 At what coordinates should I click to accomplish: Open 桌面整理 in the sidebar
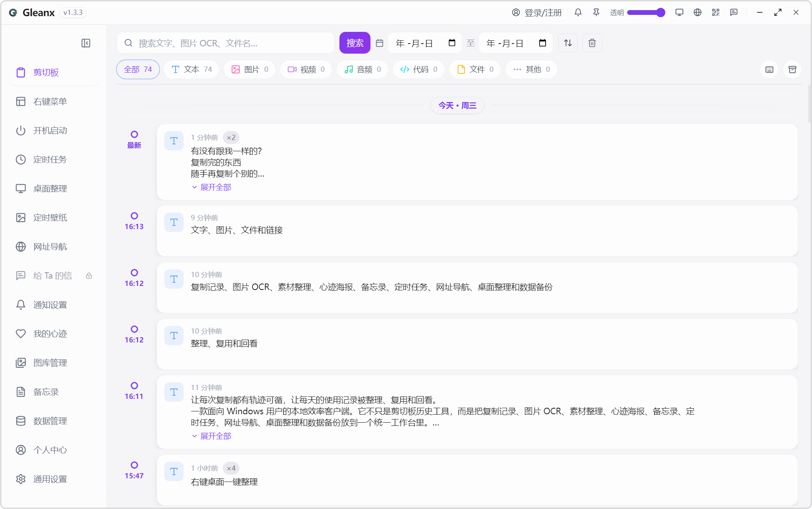click(54, 189)
